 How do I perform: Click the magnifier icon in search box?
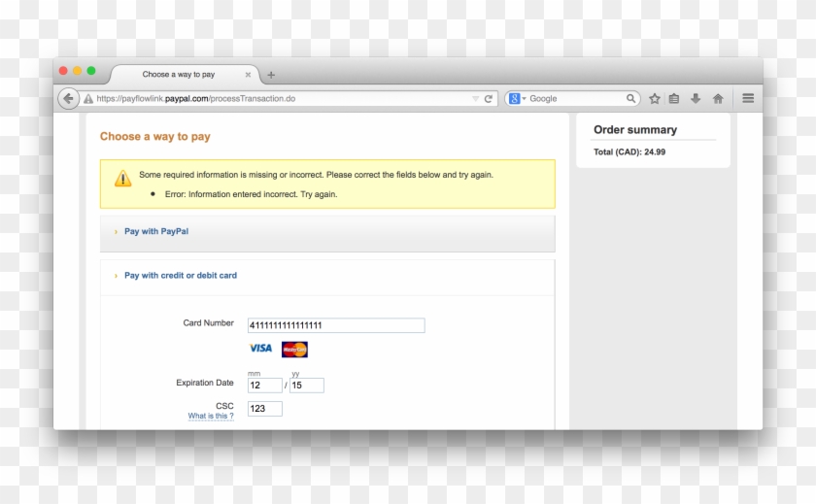tap(630, 98)
